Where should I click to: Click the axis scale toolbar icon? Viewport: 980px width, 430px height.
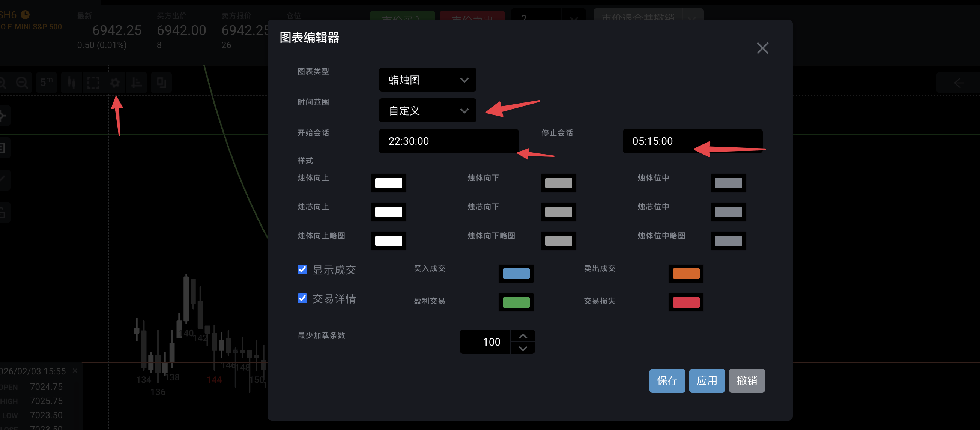point(136,82)
